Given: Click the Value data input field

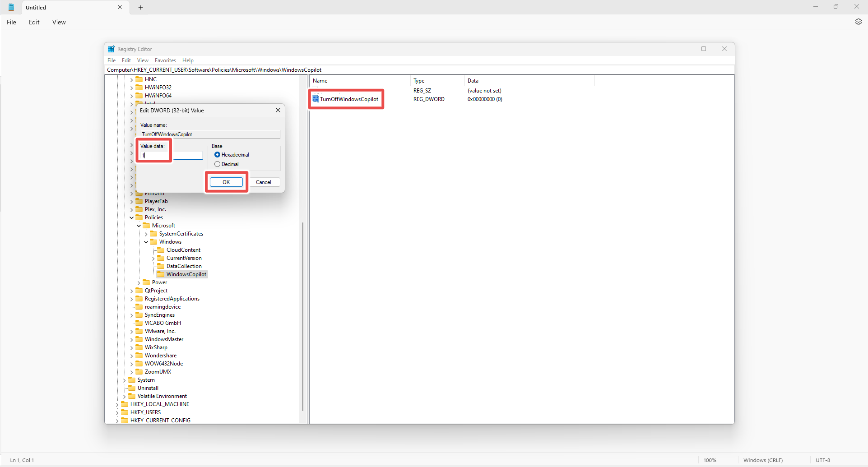Looking at the screenshot, I should (171, 156).
